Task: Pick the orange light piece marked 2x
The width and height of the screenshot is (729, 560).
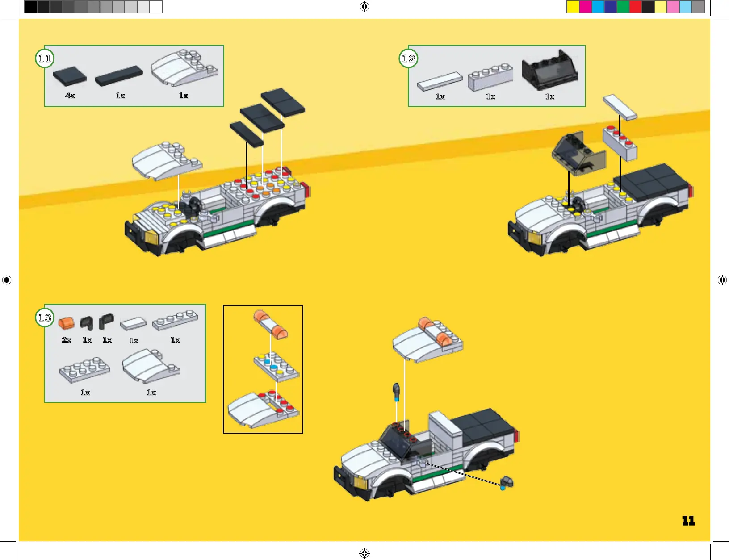Action: pos(66,322)
